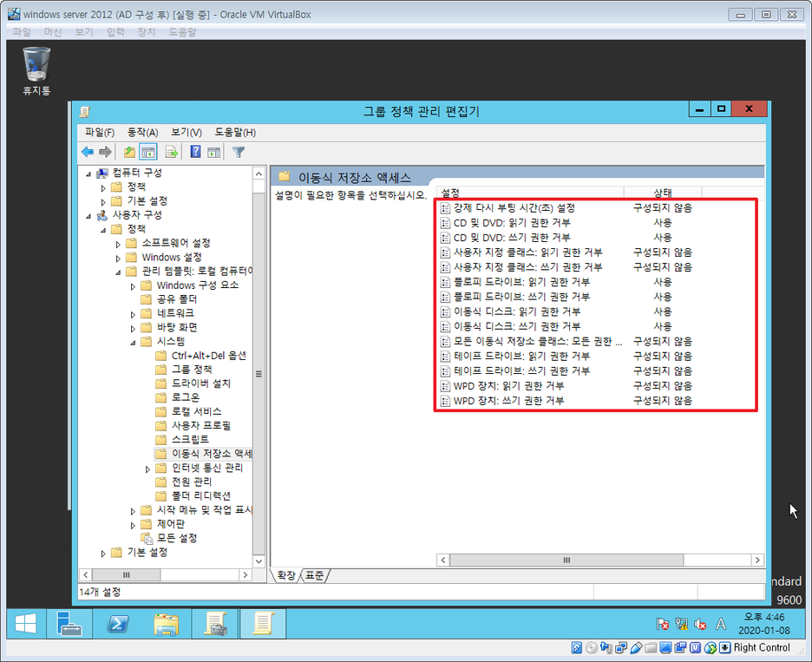The height and width of the screenshot is (662, 812).
Task: Open the 파일(F) menu
Action: tap(100, 133)
